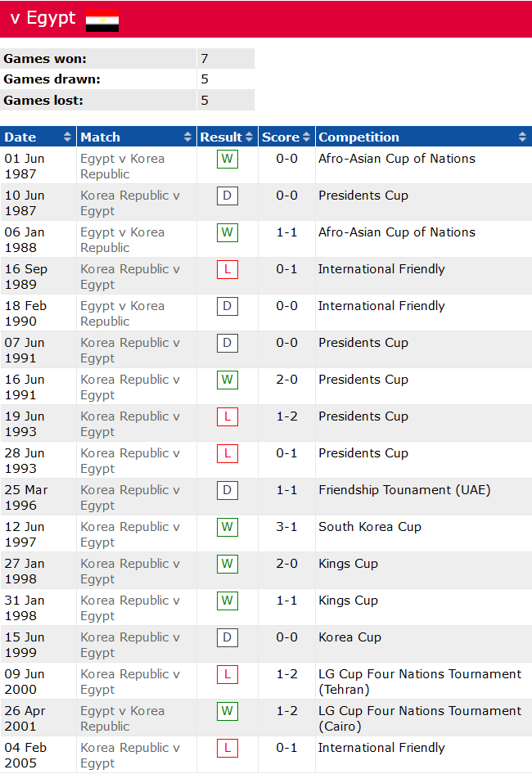Screen dimensions: 532x774
Task: Sort table by Score column
Action: [286, 137]
